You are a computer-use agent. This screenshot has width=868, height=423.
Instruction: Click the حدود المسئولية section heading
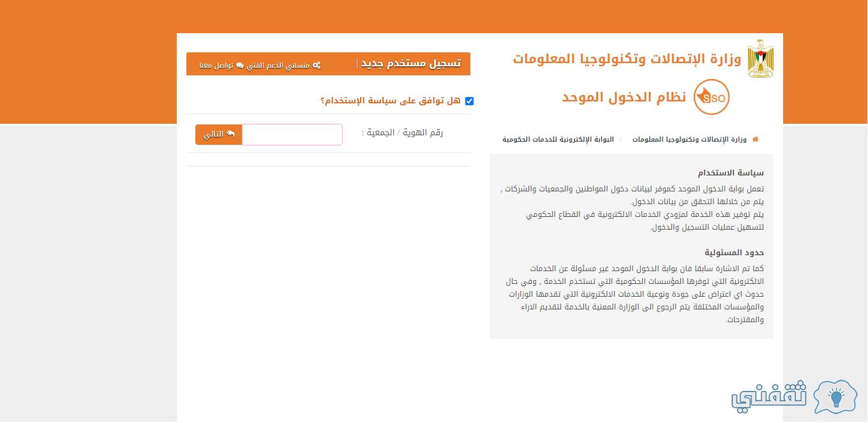(734, 253)
